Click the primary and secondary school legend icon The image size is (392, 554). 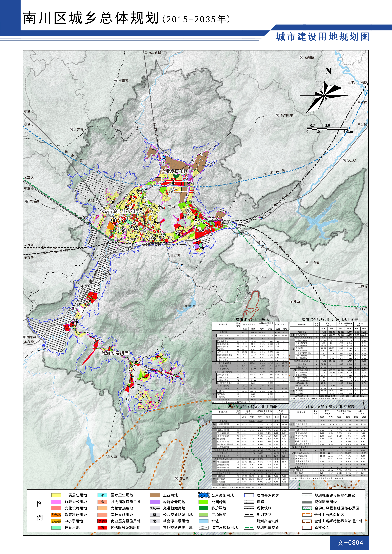[x=56, y=521]
